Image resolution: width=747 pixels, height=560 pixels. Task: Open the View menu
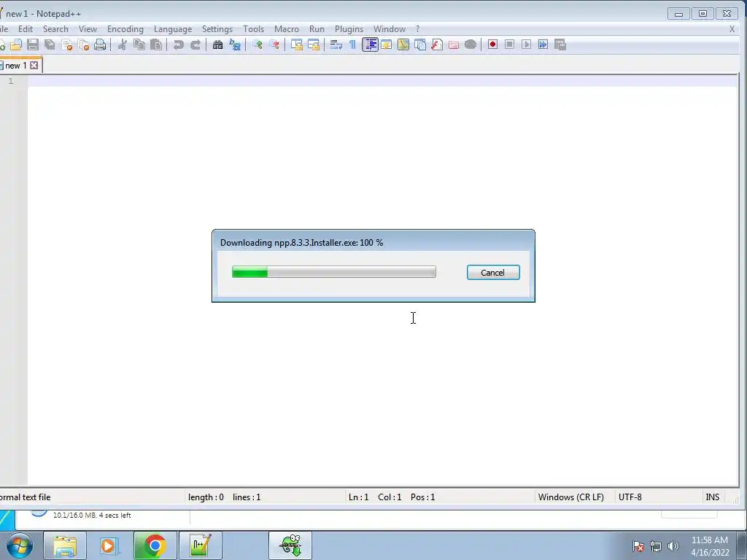pyautogui.click(x=88, y=29)
